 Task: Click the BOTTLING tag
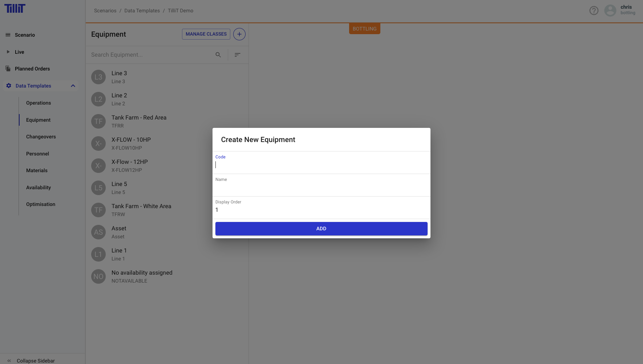364,29
